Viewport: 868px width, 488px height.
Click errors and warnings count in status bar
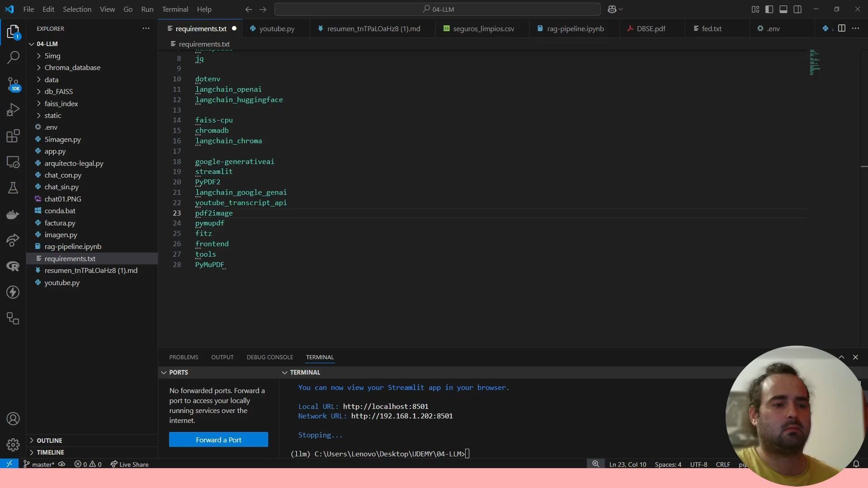click(88, 464)
